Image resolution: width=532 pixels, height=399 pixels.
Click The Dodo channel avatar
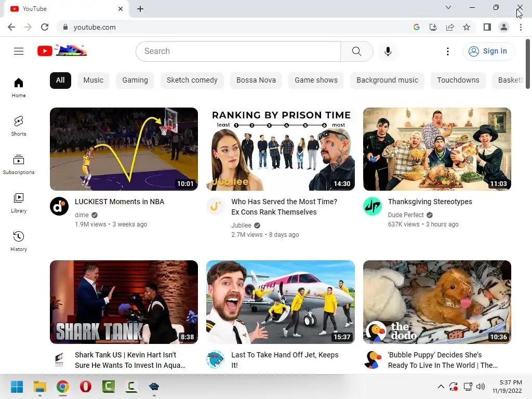click(373, 360)
